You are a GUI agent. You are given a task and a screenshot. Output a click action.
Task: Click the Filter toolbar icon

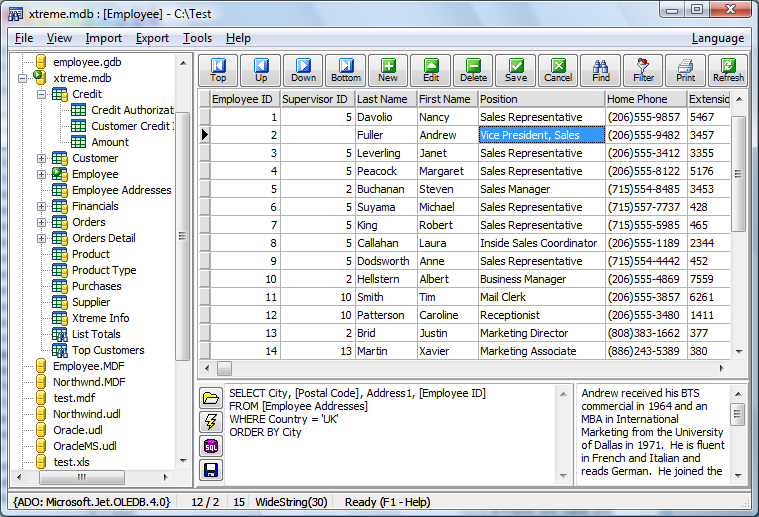[643, 70]
